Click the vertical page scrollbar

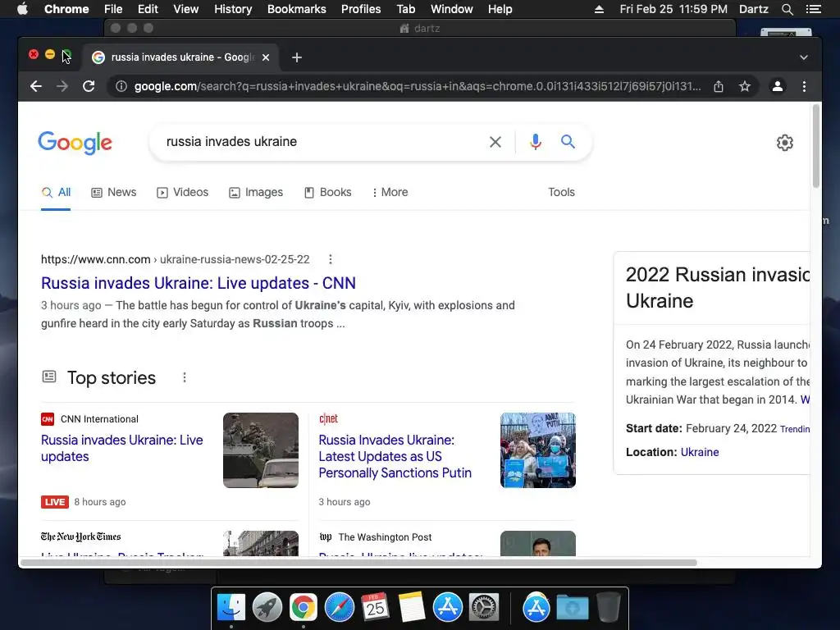tap(816, 146)
